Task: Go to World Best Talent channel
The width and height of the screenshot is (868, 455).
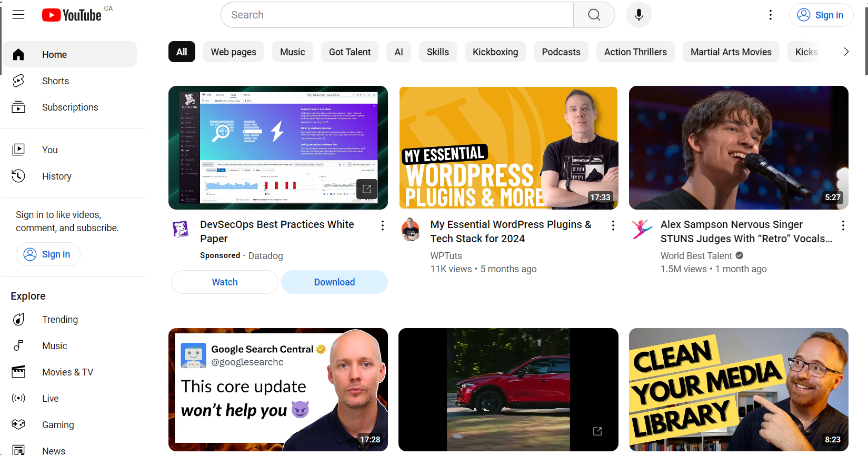Action: click(696, 255)
